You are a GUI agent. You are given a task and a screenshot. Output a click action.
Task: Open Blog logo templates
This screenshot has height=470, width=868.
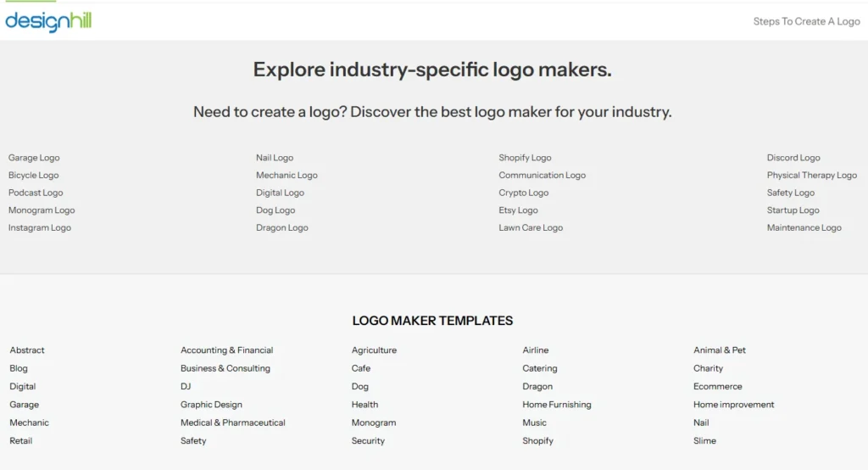click(19, 368)
